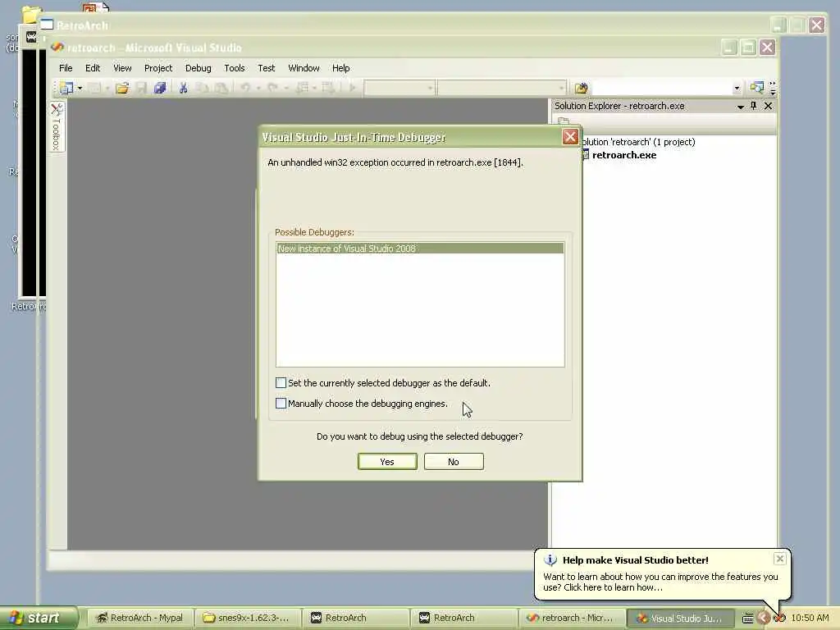This screenshot has width=840, height=630.
Task: Open the toolbar options overflow arrow
Action: pos(773,88)
